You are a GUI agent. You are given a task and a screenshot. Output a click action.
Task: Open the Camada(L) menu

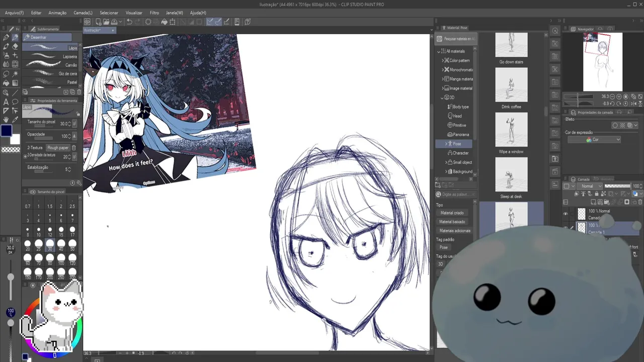pos(83,13)
